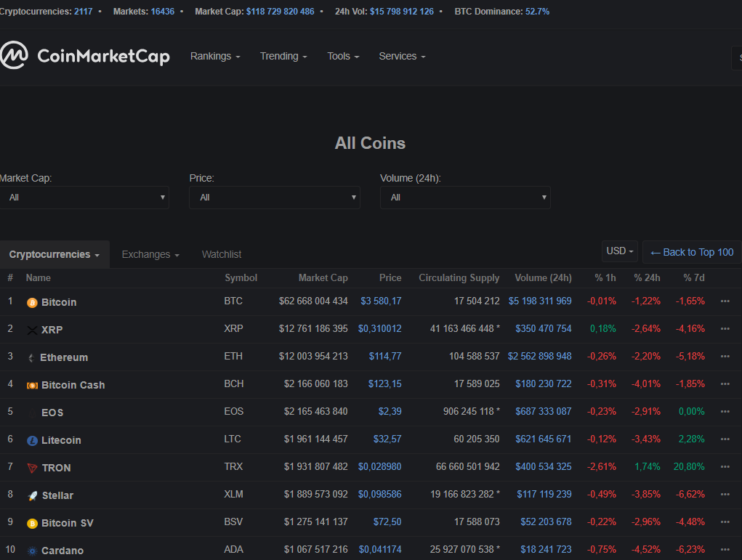This screenshot has height=560, width=742.
Task: Switch to the Exchanges tab
Action: pos(150,254)
